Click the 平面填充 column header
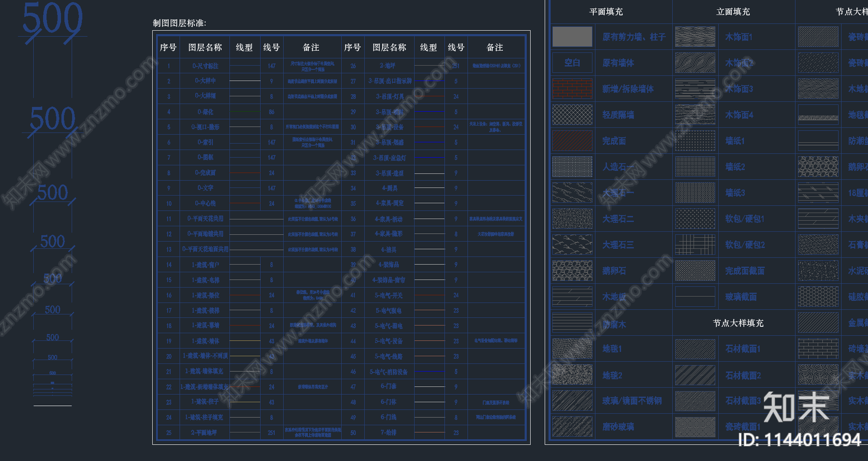 click(606, 11)
